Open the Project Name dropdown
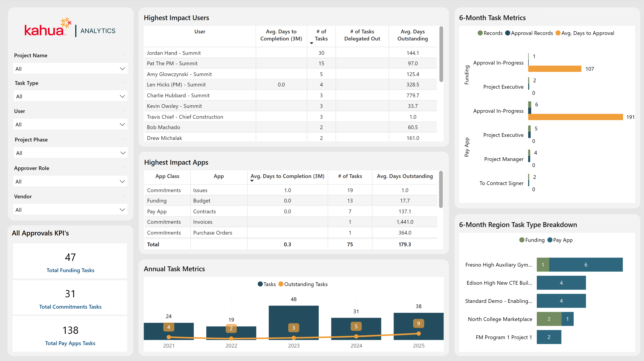Viewport: 644px width, 361px height. pos(70,69)
